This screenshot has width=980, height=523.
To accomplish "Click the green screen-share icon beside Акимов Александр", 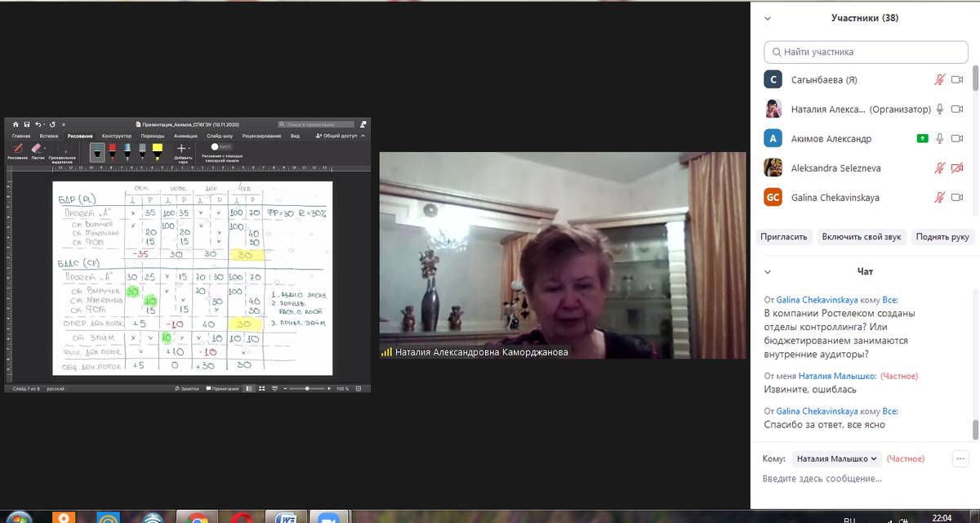I will point(922,139).
